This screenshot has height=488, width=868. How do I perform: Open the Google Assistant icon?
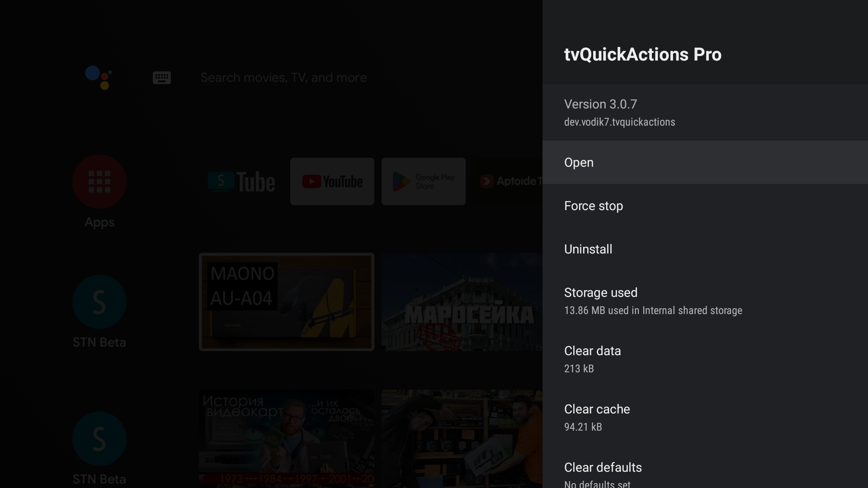click(99, 77)
